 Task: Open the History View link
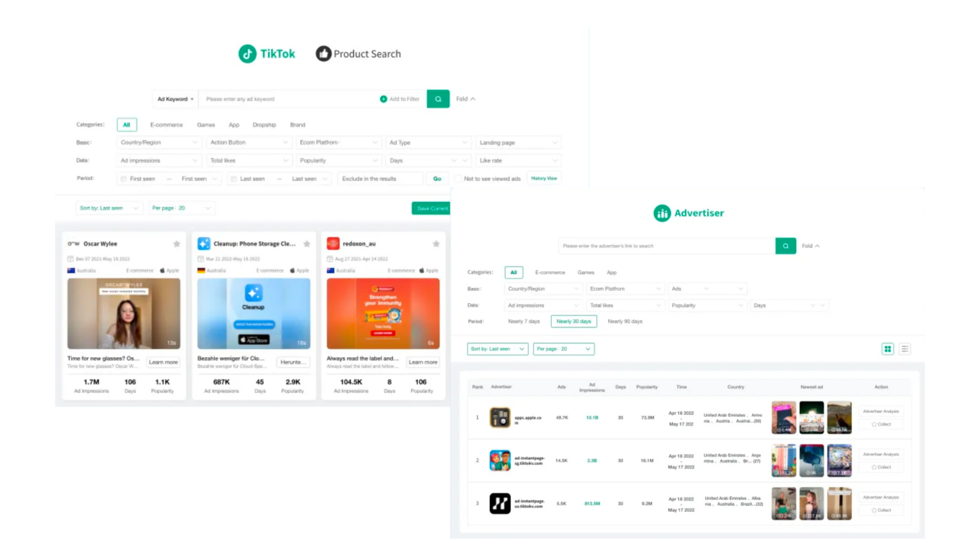pos(544,179)
